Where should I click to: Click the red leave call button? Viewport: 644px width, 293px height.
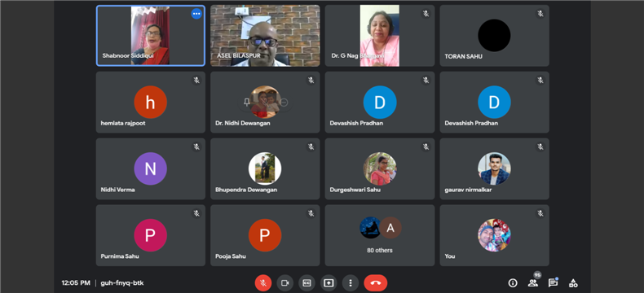point(375,282)
